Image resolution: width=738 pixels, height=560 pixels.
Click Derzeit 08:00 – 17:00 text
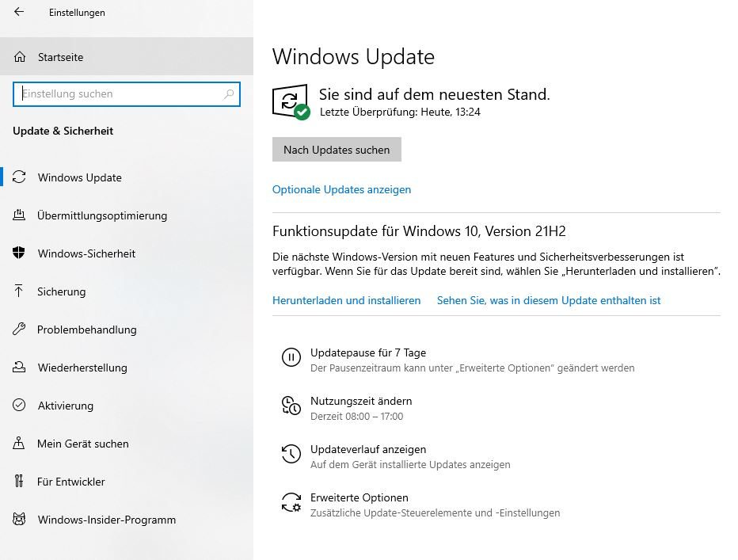357,417
